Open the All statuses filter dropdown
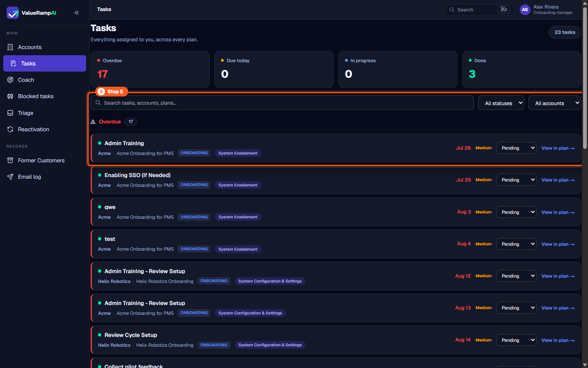This screenshot has height=368, width=588. (x=501, y=103)
